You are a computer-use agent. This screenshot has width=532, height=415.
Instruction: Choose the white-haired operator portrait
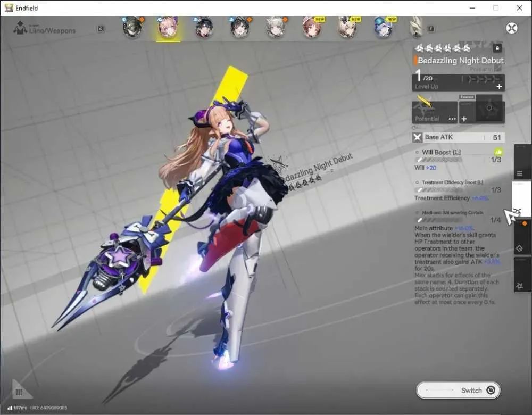275,27
